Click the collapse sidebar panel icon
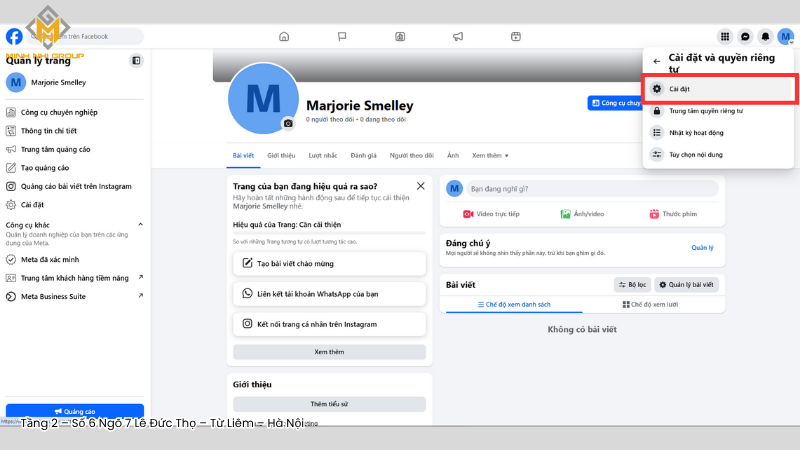Viewport: 800px width, 450px height. [136, 61]
